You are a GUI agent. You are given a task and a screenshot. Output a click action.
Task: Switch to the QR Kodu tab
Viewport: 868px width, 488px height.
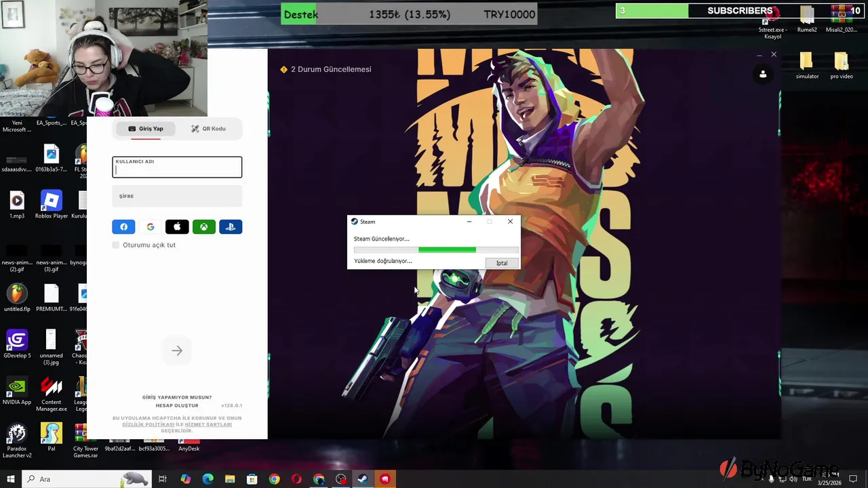click(x=208, y=129)
